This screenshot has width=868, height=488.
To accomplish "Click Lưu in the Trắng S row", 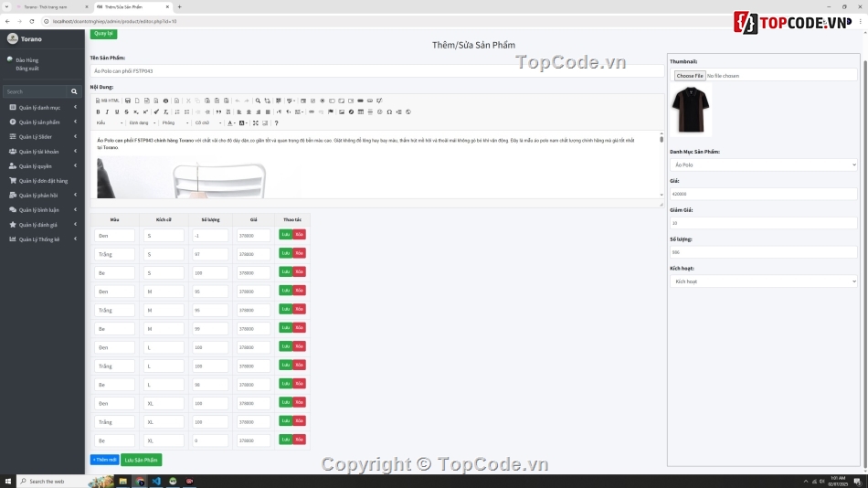I will pos(285,253).
